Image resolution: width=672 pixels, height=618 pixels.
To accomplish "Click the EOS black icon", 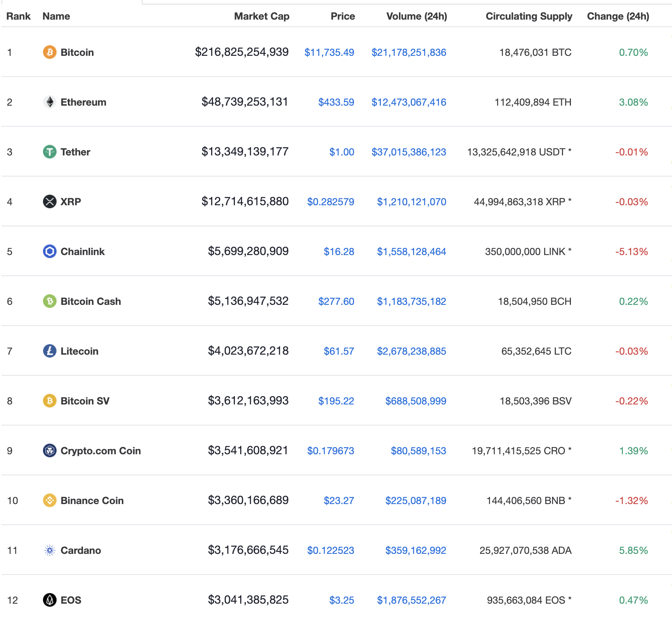I will tap(49, 600).
